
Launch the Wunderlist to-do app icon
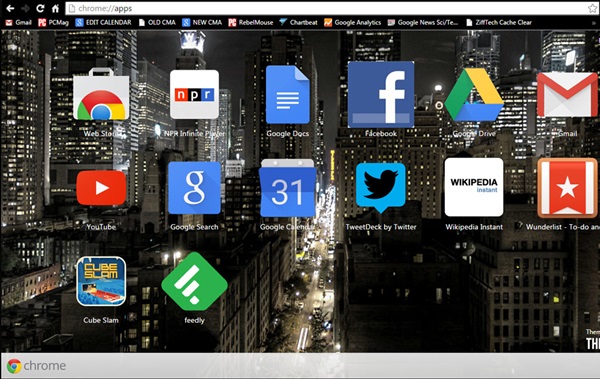point(567,188)
